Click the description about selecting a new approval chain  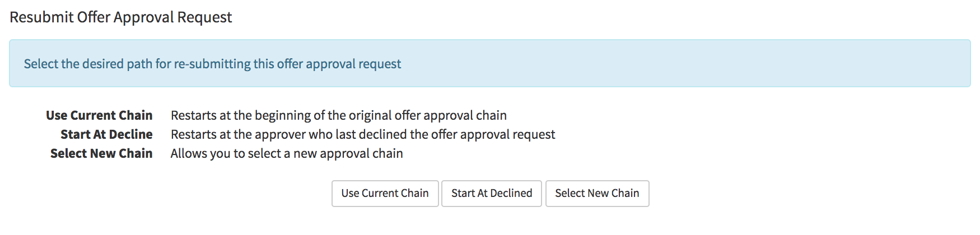coord(287,153)
